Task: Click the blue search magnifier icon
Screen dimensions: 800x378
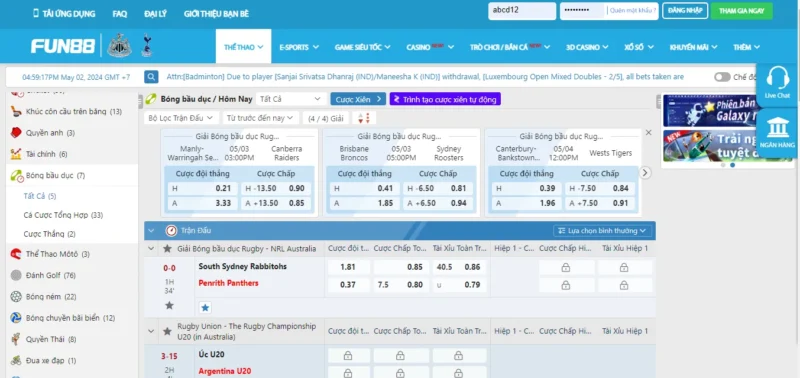Action: (151, 77)
